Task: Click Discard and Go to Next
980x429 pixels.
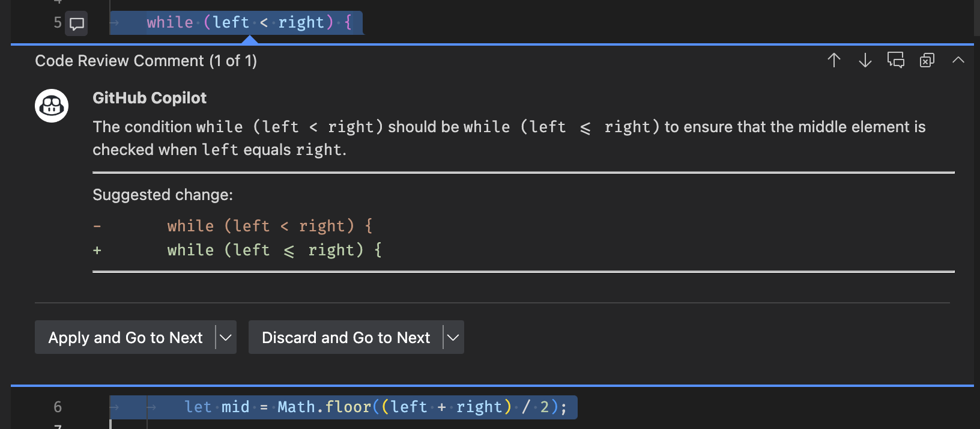Action: point(346,337)
